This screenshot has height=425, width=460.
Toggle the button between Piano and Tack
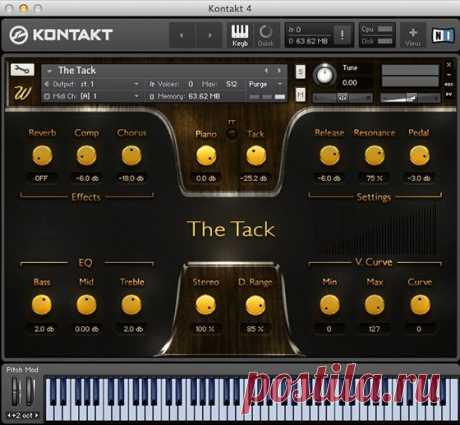(232, 134)
